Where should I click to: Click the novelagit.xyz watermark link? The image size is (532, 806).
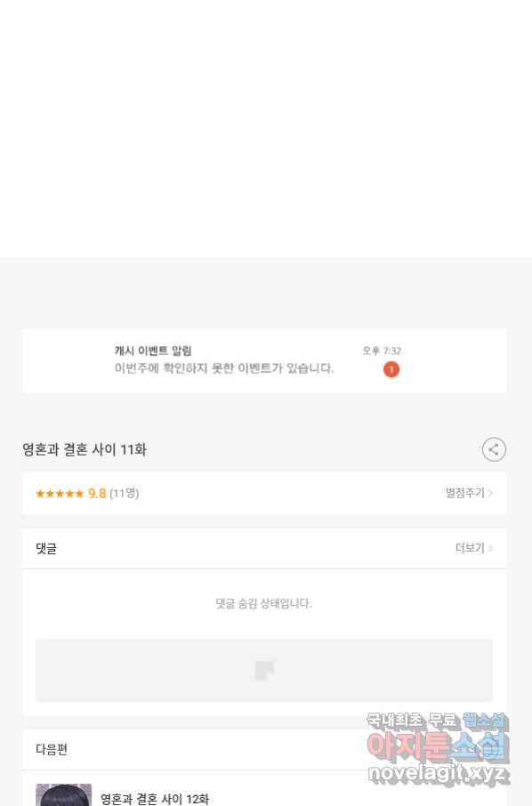click(x=439, y=773)
